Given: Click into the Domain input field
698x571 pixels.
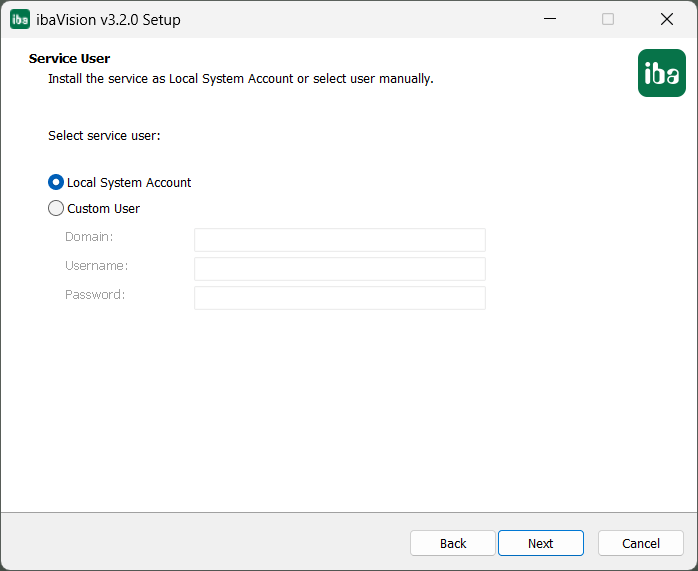Looking at the screenshot, I should point(340,240).
